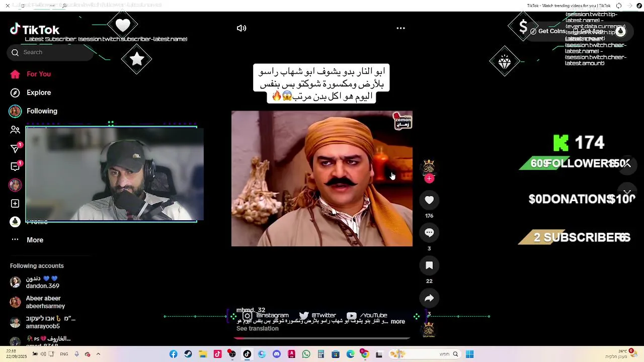Viewport: 644px width, 362px height.
Task: Open the More menu in sidebar
Action: point(28,240)
